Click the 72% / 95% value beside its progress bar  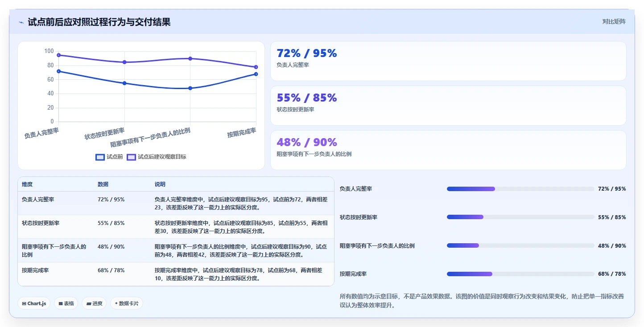(x=612, y=189)
